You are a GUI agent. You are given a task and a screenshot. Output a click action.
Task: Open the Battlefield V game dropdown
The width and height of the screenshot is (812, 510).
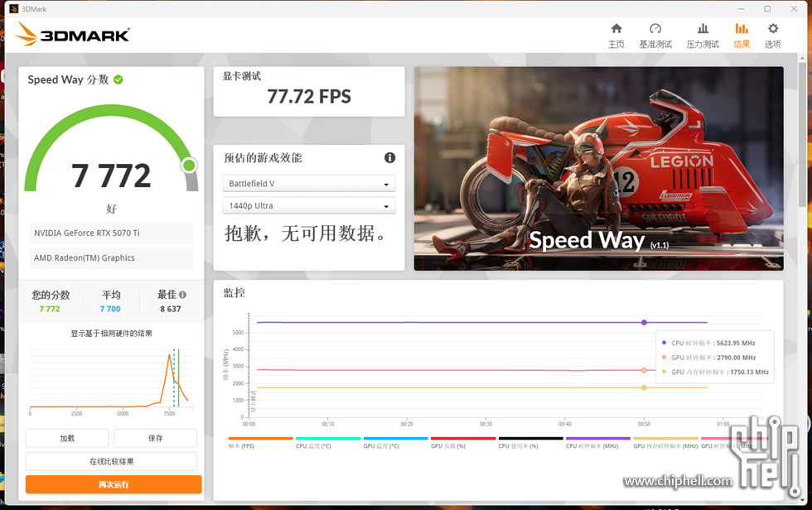click(x=308, y=184)
